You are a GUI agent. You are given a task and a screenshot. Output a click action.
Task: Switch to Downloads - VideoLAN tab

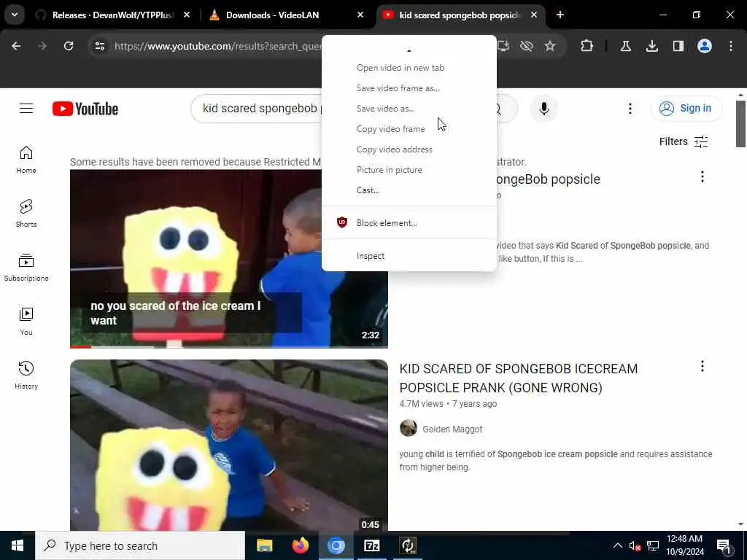pyautogui.click(x=273, y=15)
